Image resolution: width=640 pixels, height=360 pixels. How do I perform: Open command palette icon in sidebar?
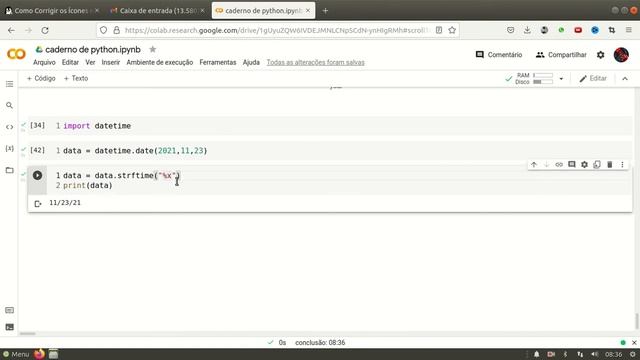[x=9, y=310]
